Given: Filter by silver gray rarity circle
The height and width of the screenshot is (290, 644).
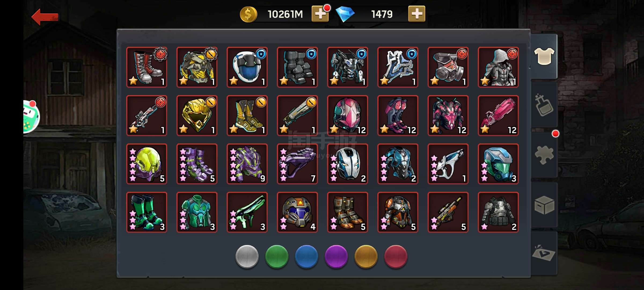Looking at the screenshot, I should (x=247, y=256).
